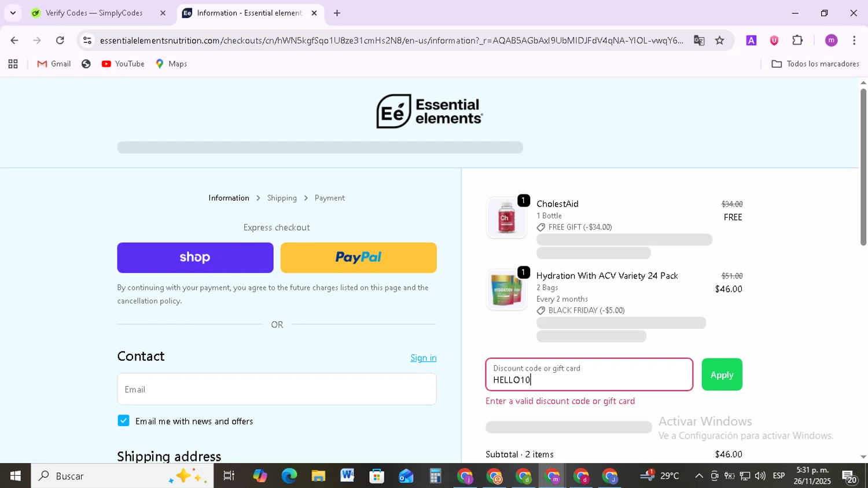Click the Information breadcrumb step
Image resolution: width=868 pixels, height=488 pixels.
pos(229,198)
